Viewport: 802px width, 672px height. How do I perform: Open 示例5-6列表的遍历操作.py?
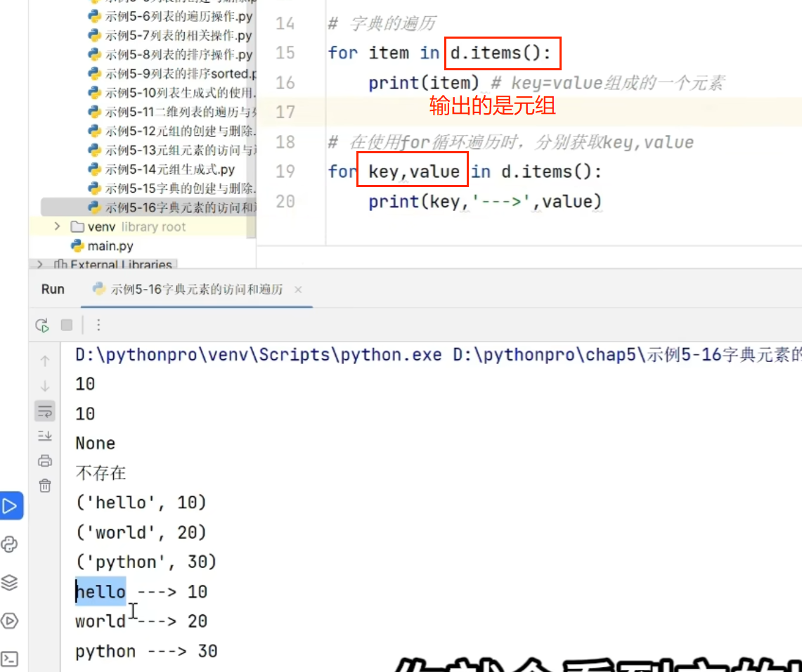point(171,16)
